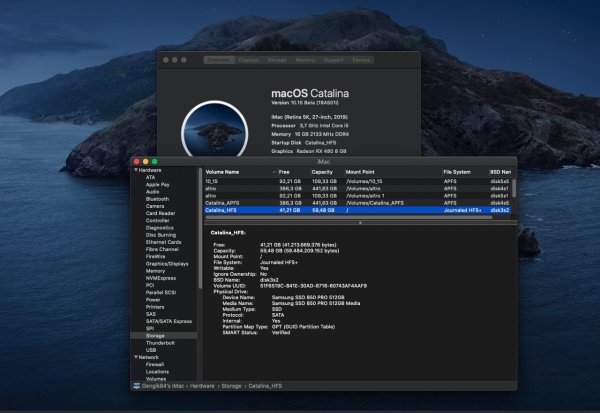This screenshot has width=600, height=413.
Task: Collapse the Network section in the sidebar
Action: pyautogui.click(x=135, y=356)
